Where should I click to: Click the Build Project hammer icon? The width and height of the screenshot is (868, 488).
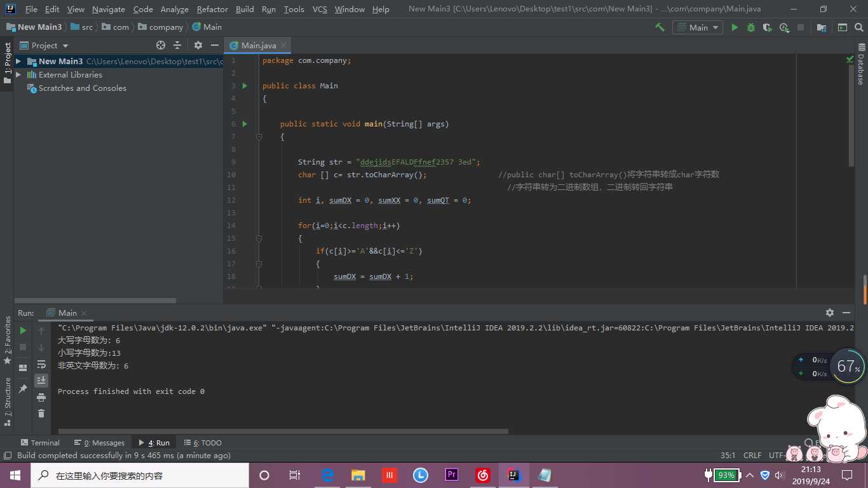coord(660,27)
